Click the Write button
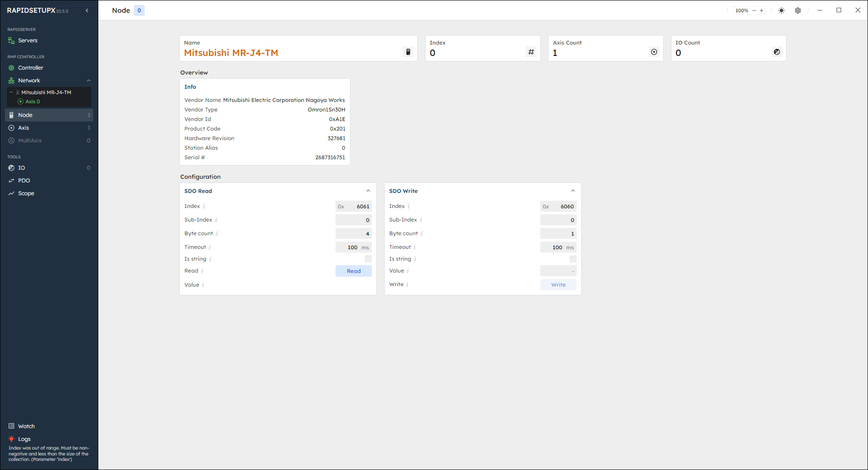Image resolution: width=868 pixels, height=470 pixels. 558,285
